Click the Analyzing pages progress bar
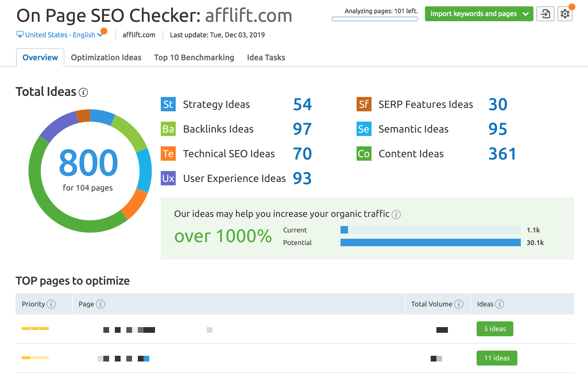Screen dimensions: 588x377 [x=375, y=19]
